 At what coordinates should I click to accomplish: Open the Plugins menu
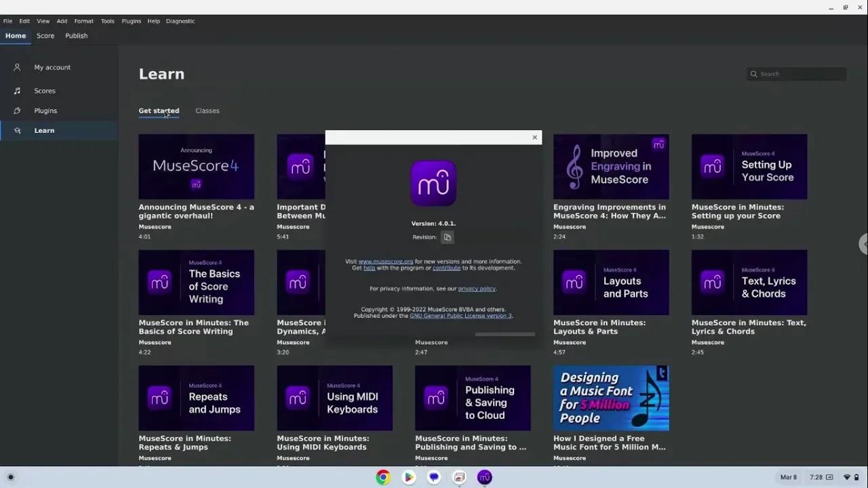(131, 21)
